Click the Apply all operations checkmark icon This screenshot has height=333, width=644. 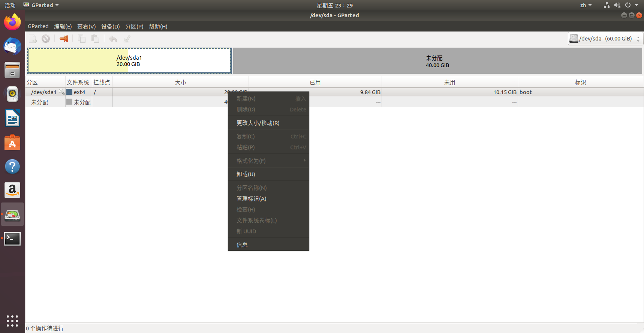coord(127,39)
